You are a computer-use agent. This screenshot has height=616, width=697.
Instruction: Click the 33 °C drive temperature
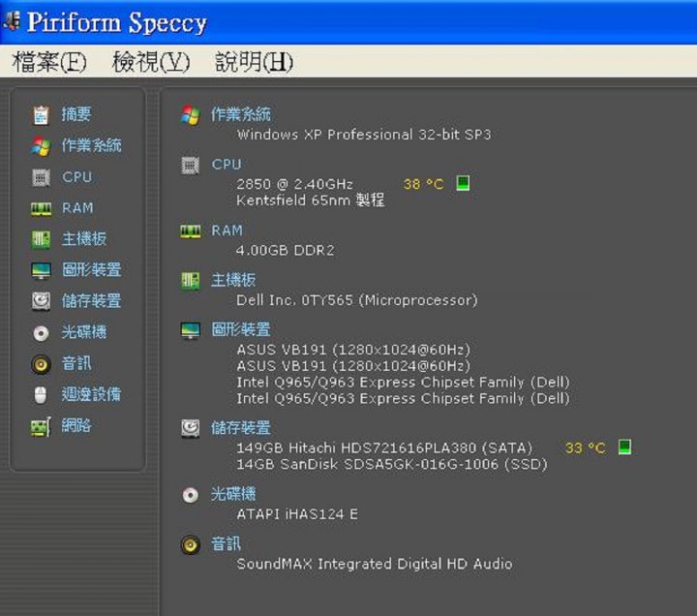pos(585,447)
